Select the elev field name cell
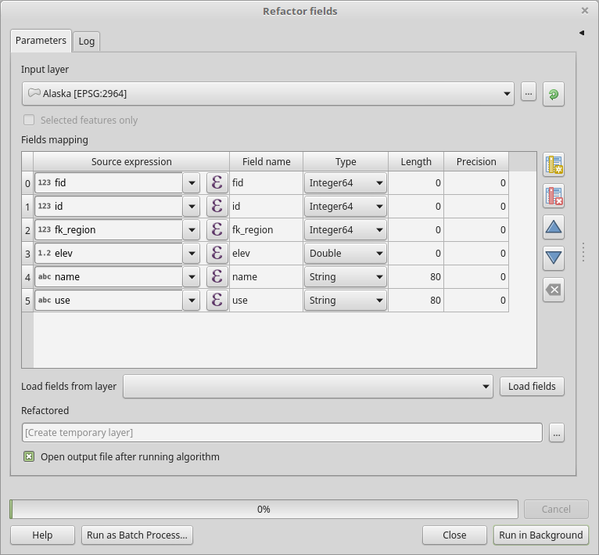Image resolution: width=599 pixels, height=555 pixels. [x=266, y=254]
